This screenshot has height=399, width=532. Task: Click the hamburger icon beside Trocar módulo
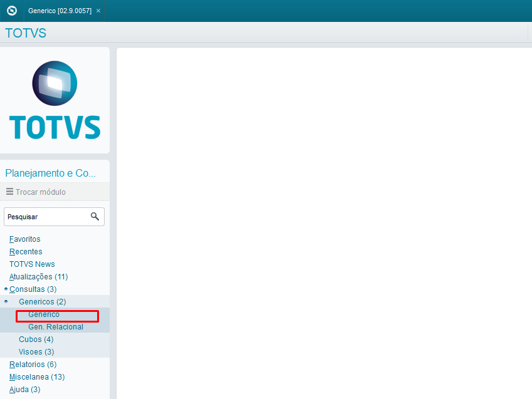tap(10, 192)
